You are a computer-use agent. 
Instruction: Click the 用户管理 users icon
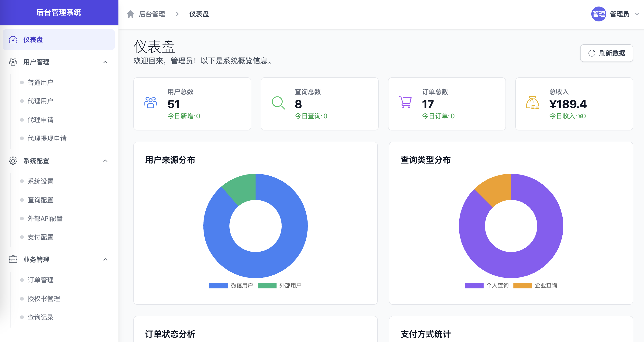(13, 62)
